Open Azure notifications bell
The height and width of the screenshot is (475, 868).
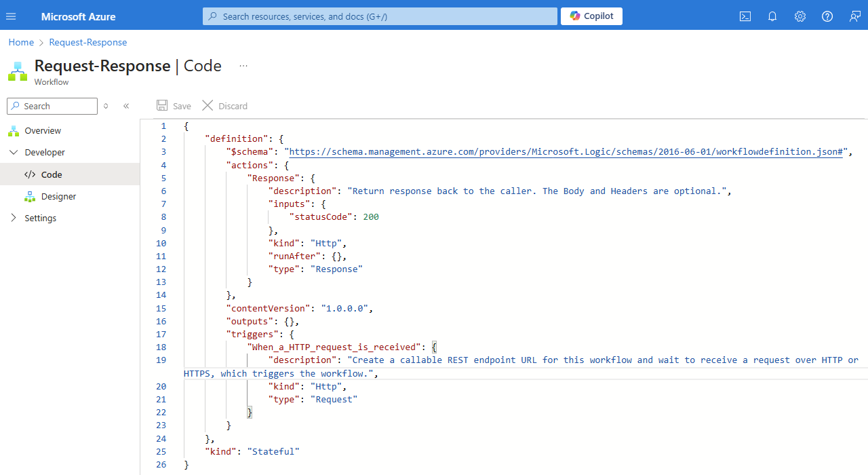pyautogui.click(x=772, y=16)
